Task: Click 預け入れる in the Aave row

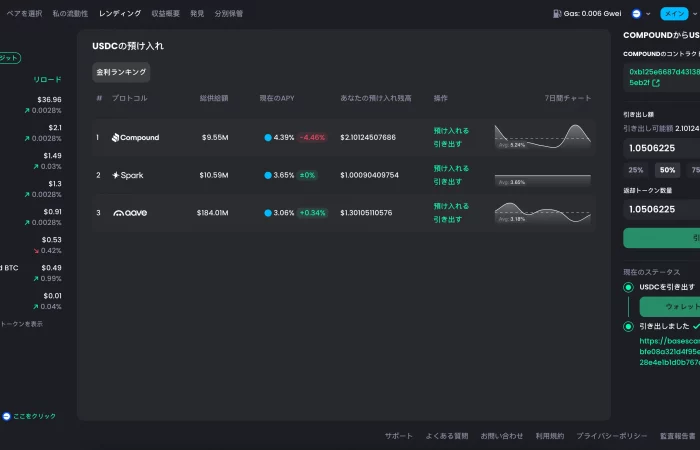Action: click(451, 206)
